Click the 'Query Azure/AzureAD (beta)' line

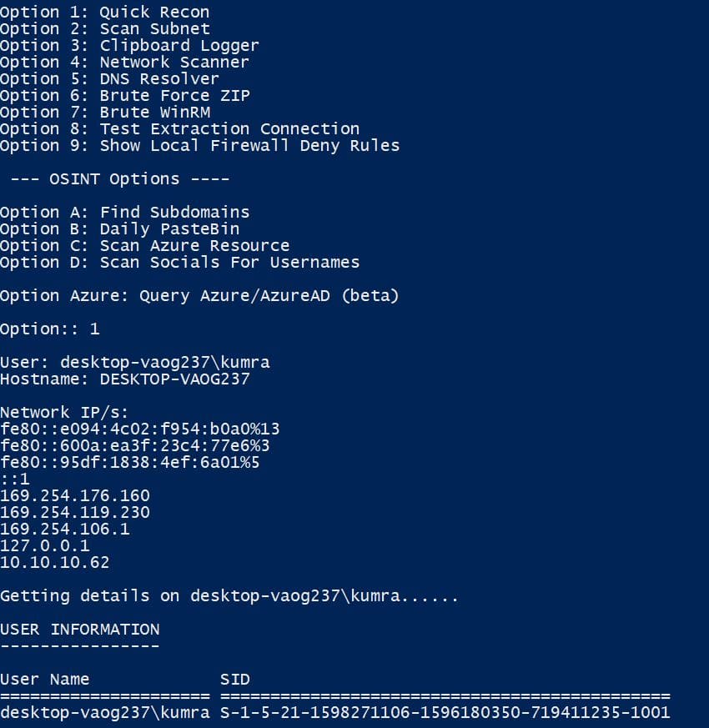(x=199, y=296)
